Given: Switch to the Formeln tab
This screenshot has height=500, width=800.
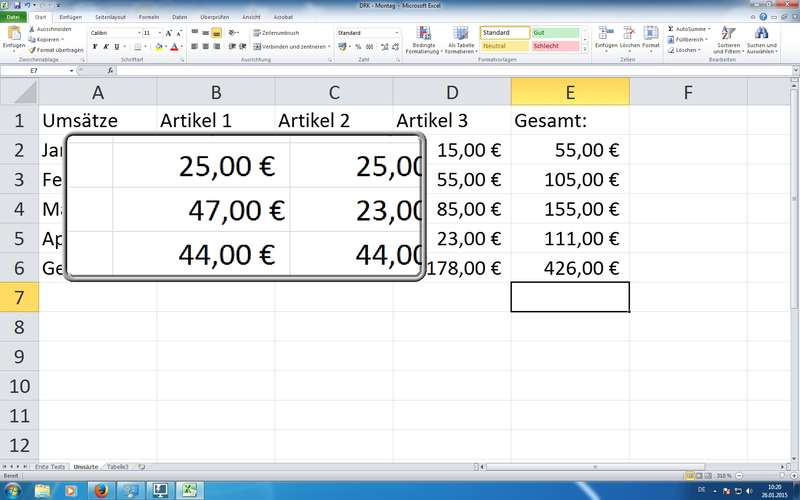Looking at the screenshot, I should 149,17.
